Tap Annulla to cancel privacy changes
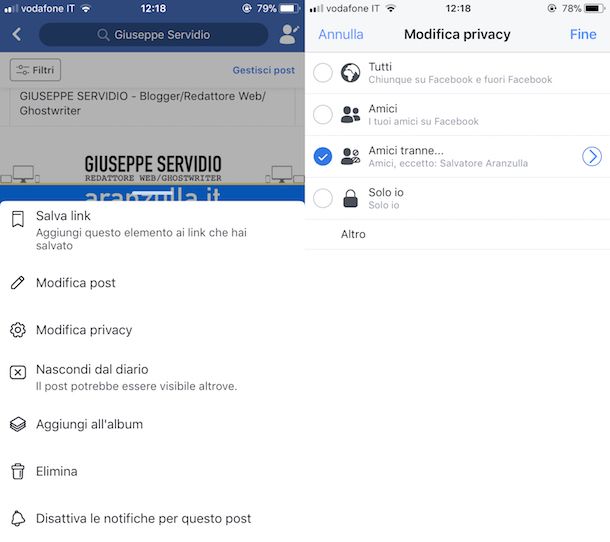Viewport: 610px width, 542px height. click(341, 35)
